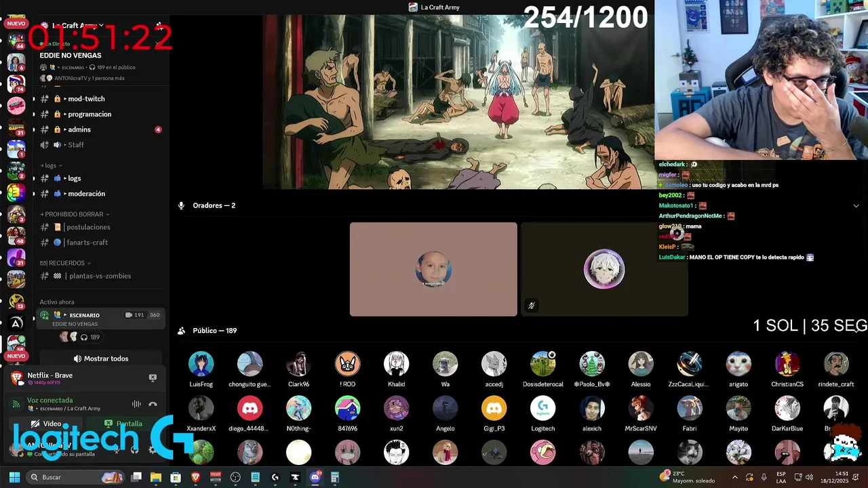Toggle the Pantalla screen share button
This screenshot has height=488, width=868.
[x=123, y=424]
